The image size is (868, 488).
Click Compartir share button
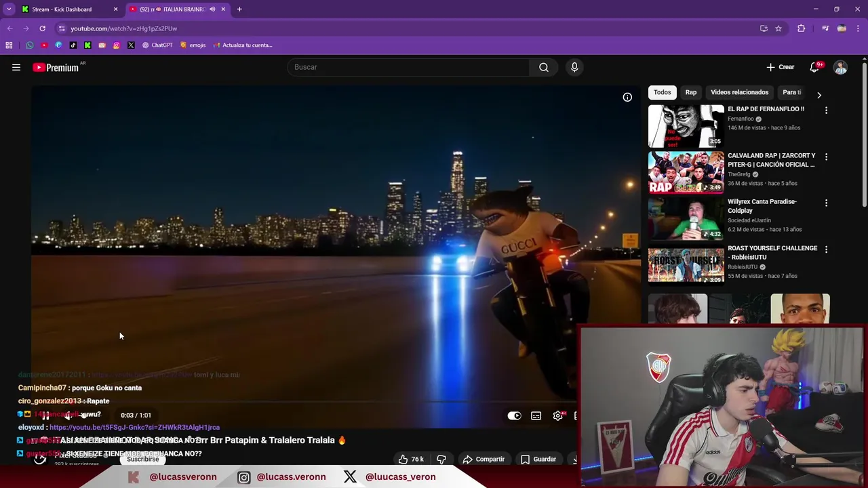pos(484,459)
